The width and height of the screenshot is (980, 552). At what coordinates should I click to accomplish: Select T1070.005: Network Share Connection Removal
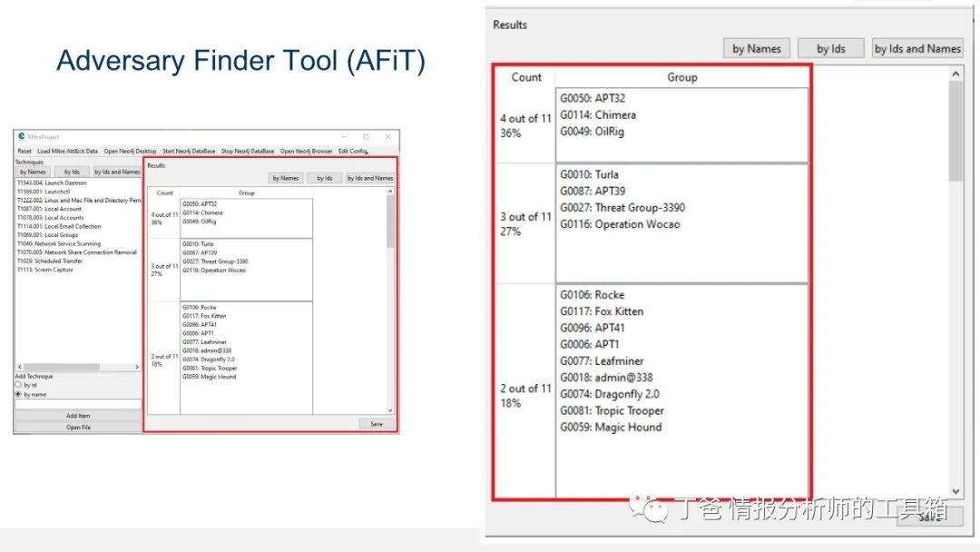pos(77,252)
